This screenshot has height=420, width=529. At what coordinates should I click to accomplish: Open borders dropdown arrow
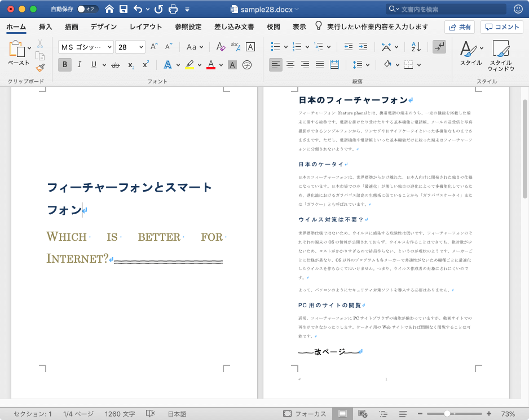click(419, 65)
